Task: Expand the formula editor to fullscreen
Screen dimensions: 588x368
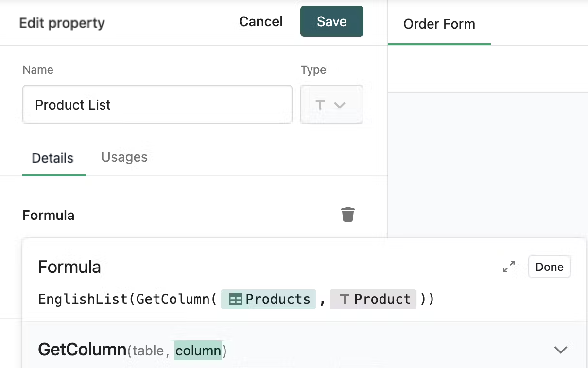Action: coord(508,267)
